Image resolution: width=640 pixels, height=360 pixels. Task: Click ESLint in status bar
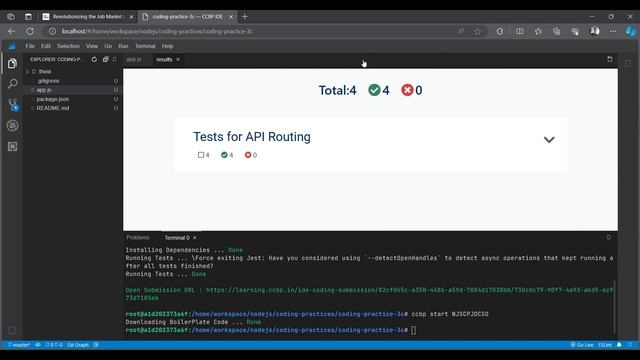point(605,345)
